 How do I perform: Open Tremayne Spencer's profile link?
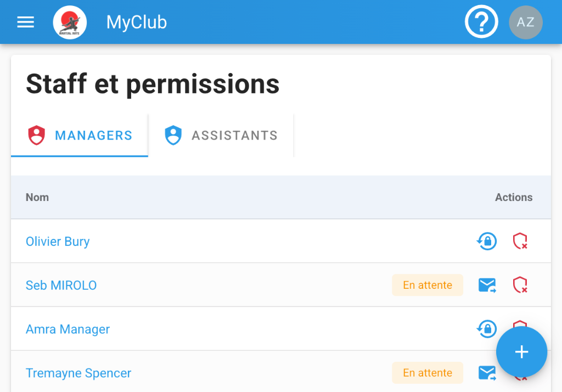pyautogui.click(x=78, y=373)
